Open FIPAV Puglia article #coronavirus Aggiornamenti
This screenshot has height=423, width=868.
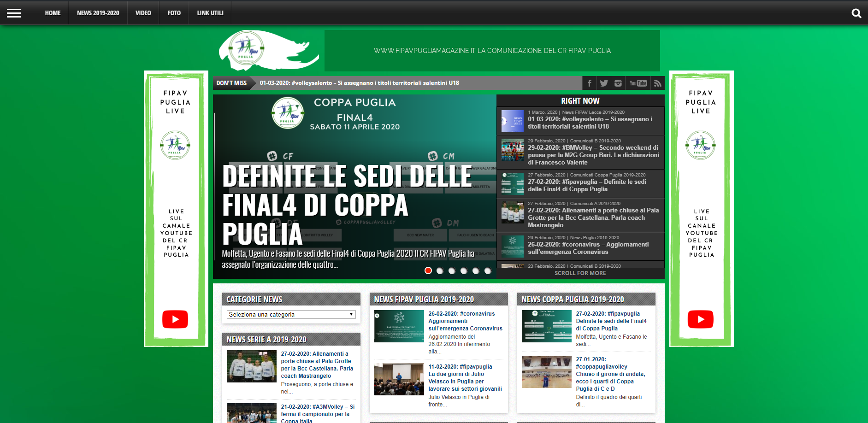tap(465, 321)
